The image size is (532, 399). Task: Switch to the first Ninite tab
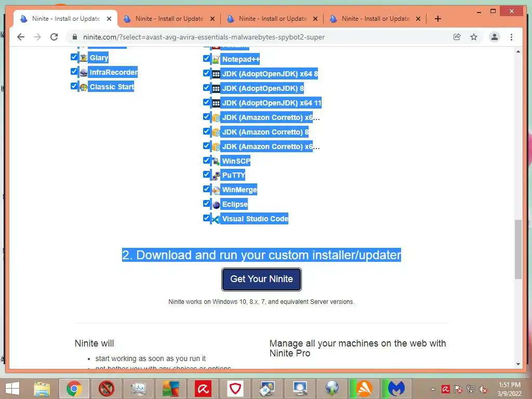pos(65,19)
